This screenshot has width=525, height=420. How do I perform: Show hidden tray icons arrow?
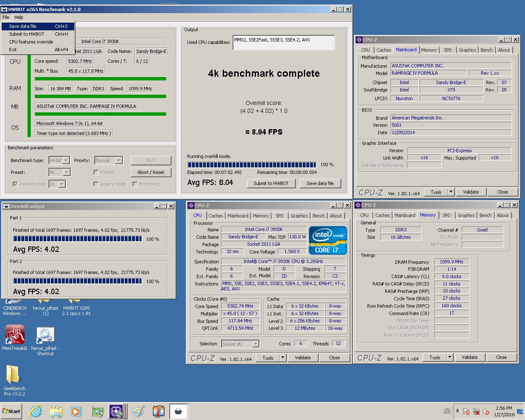pyautogui.click(x=457, y=411)
